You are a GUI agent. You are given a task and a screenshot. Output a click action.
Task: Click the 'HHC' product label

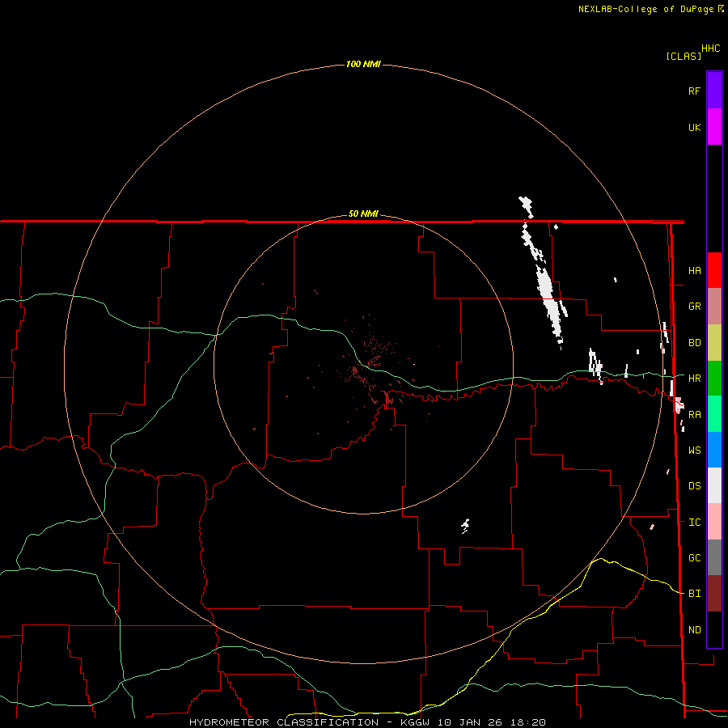coord(710,49)
